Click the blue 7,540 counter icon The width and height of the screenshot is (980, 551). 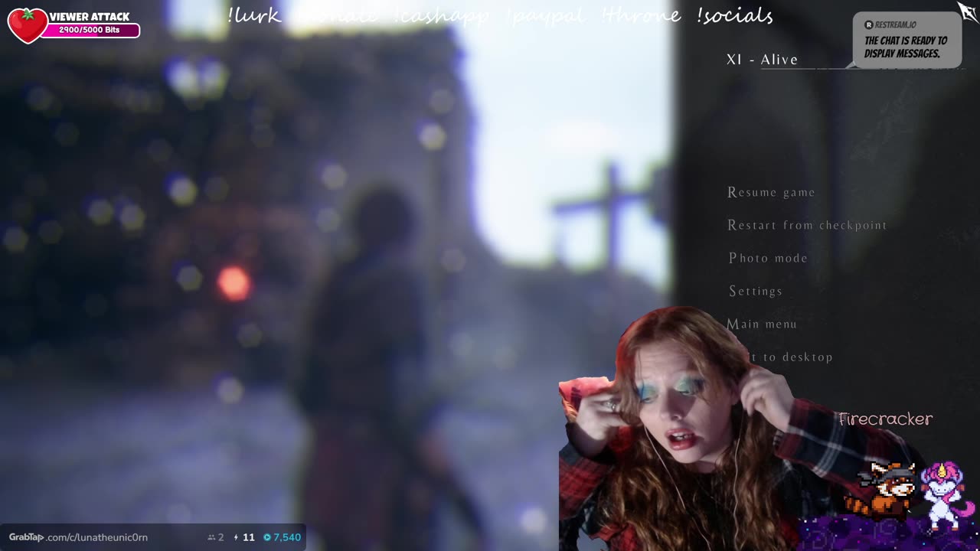tap(267, 537)
